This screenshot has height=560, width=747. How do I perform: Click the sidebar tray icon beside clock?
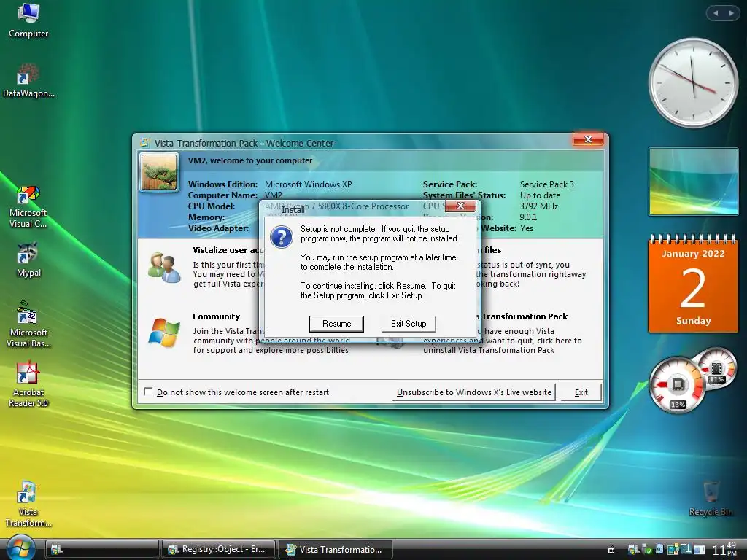699,551
